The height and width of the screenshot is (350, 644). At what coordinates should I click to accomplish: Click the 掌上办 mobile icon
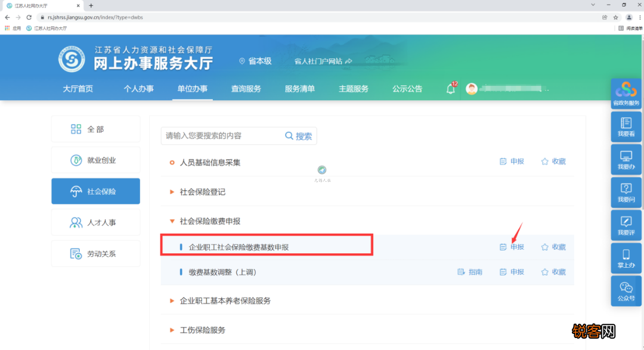pos(626,258)
